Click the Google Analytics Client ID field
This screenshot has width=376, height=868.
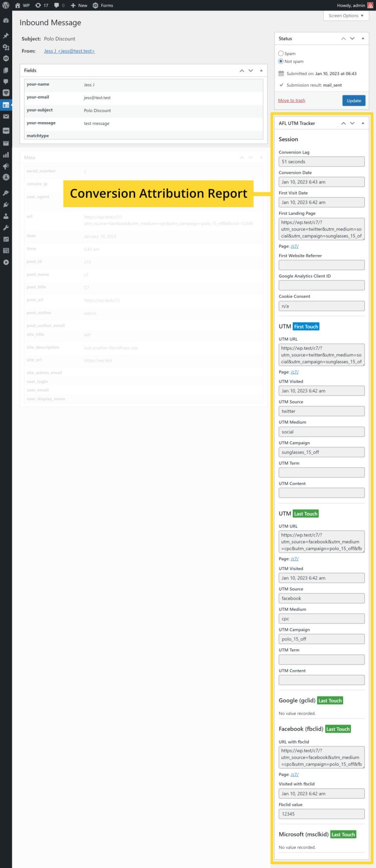tap(322, 286)
